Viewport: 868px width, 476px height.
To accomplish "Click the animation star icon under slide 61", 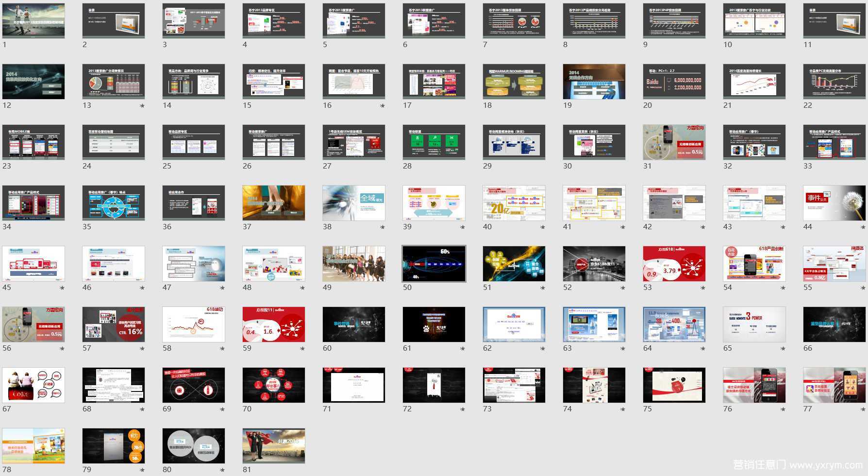I will coord(463,349).
